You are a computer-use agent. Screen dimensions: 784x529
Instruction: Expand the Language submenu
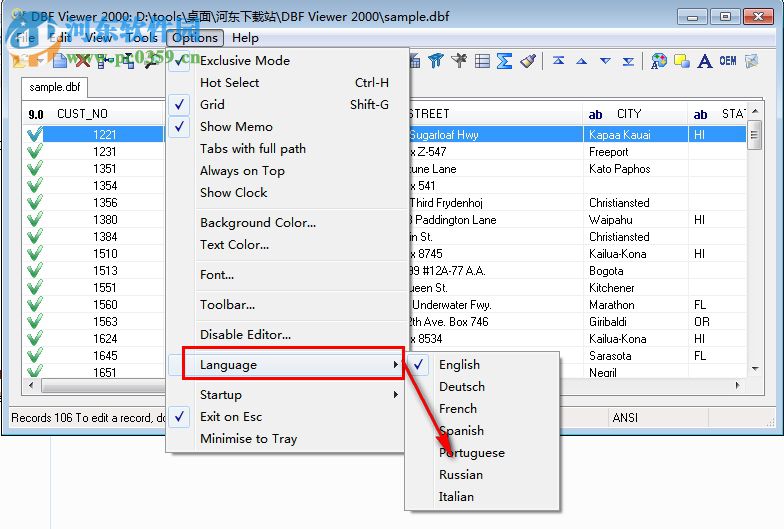[286, 364]
